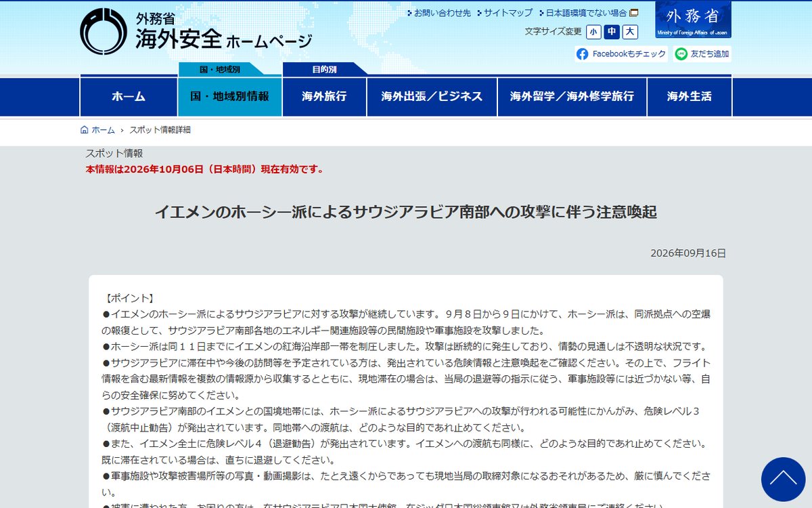Click 友だち追加 button

702,54
